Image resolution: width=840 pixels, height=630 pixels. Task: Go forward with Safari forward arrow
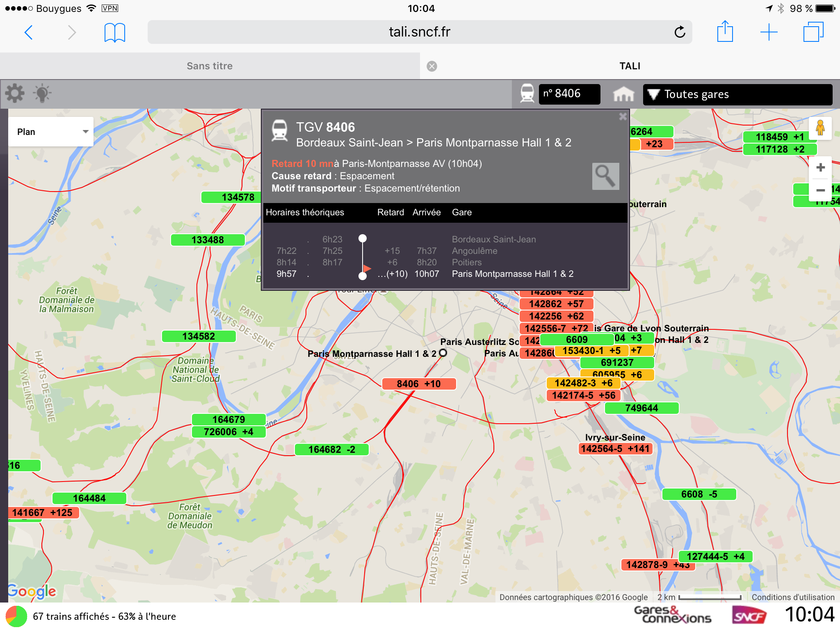coord(72,32)
